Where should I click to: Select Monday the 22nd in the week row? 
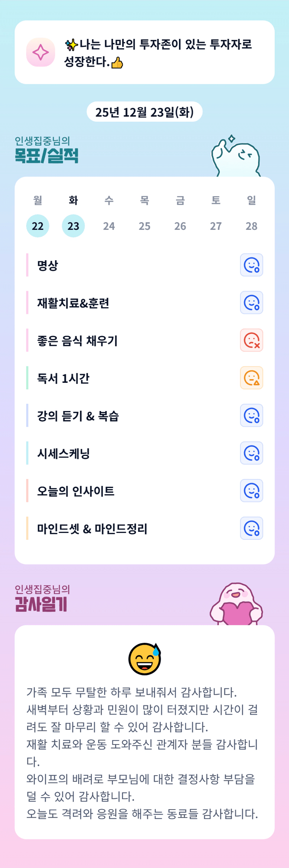[38, 226]
